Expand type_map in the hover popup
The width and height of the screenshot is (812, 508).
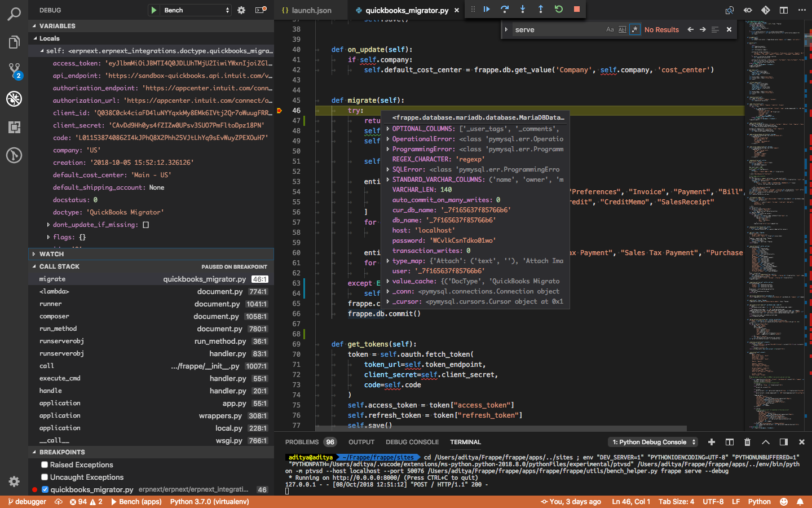click(387, 261)
